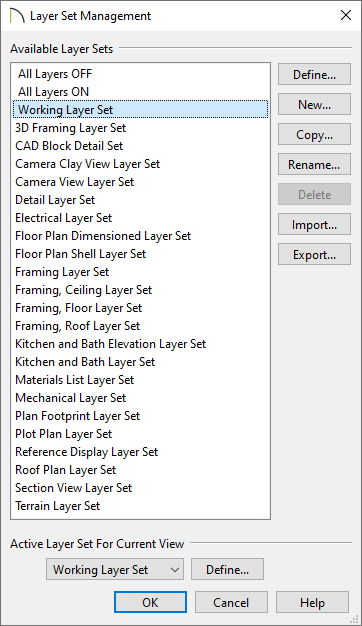Click the Chief Architect icon in title bar
The height and width of the screenshot is (626, 362).
16,16
